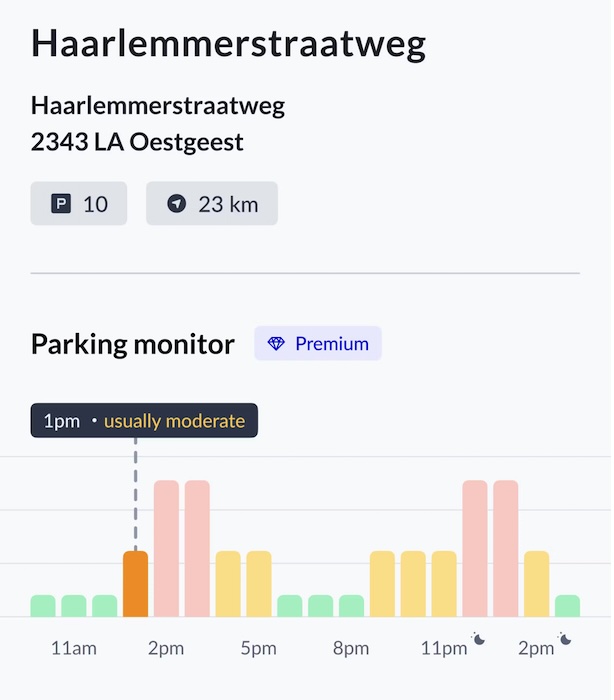Select the green bar above the 11am label

74,606
